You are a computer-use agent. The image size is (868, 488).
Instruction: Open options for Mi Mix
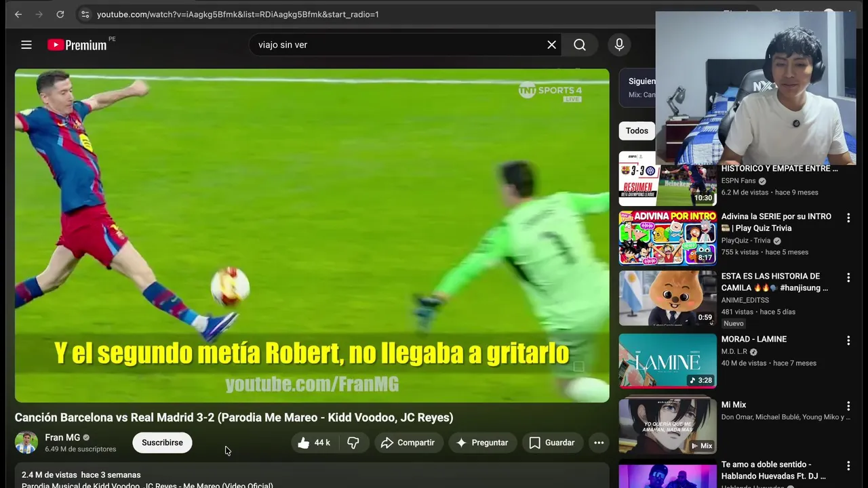(848, 406)
